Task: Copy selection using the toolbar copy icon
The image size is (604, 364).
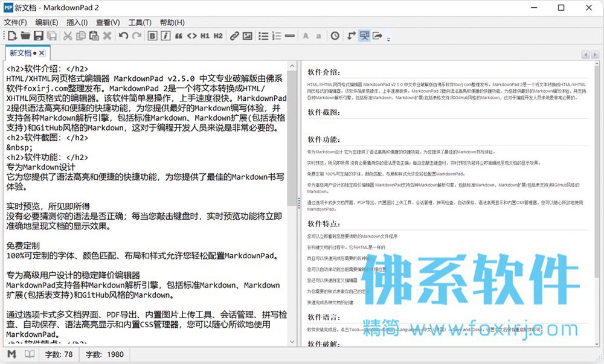Action: click(x=81, y=36)
